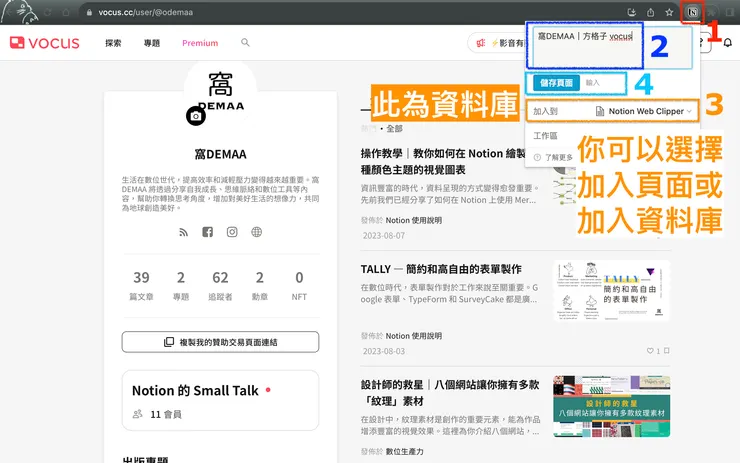Click the extensions puzzle icon
Screen dimensions: 740x463
(711, 12)
